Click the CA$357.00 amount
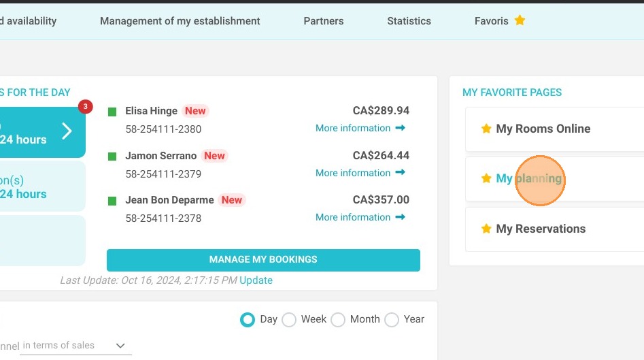Image resolution: width=644 pixels, height=360 pixels. click(381, 199)
